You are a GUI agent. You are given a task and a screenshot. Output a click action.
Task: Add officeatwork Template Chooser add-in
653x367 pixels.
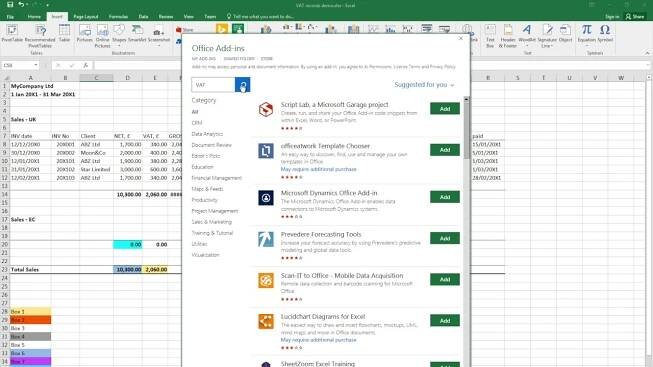coord(445,150)
